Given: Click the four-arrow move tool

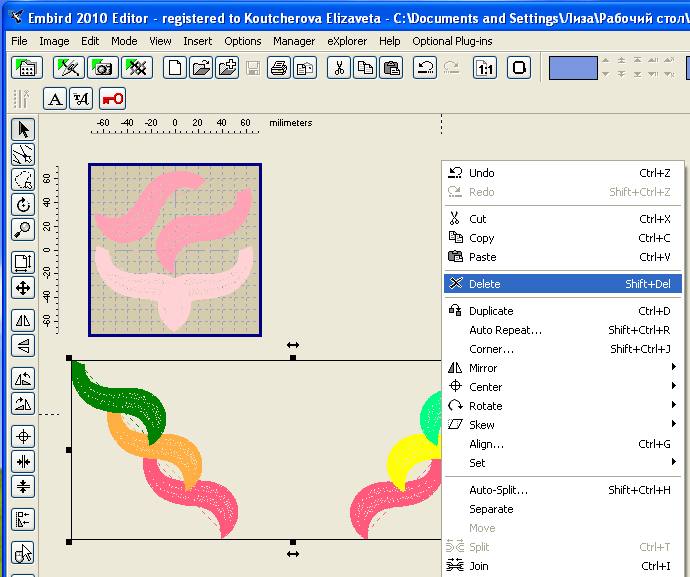Looking at the screenshot, I should click(22, 288).
